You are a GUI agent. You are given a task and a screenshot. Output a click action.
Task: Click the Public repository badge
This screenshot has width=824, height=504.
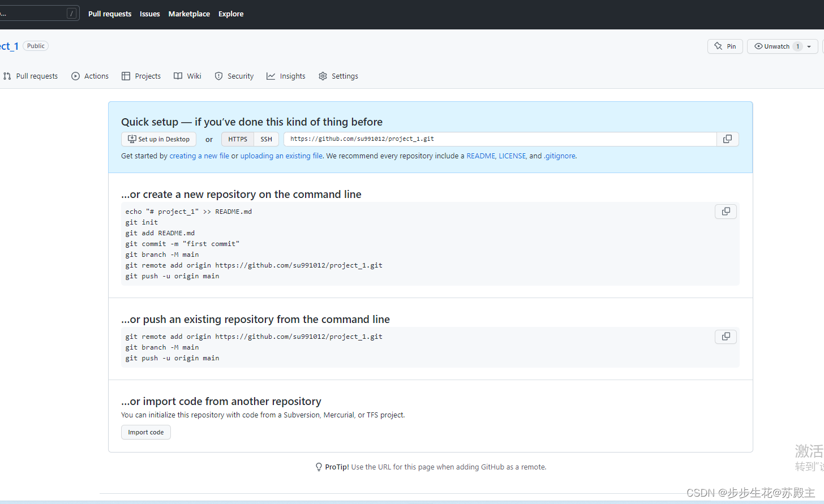click(36, 46)
